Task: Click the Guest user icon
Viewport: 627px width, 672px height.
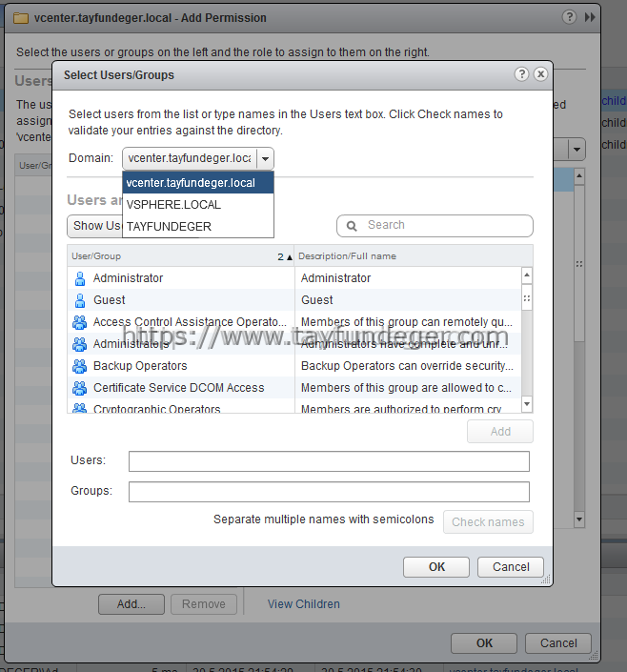Action: 80,300
